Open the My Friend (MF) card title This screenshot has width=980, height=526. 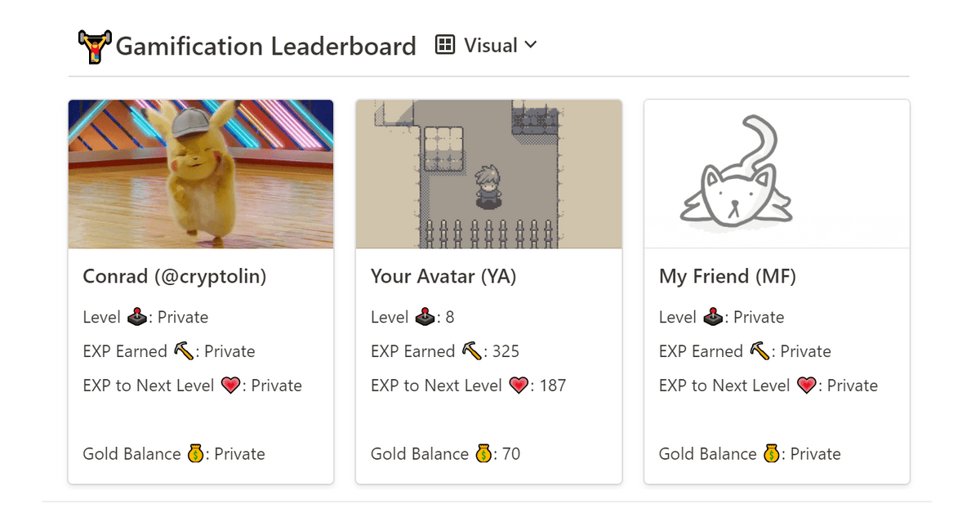pyautogui.click(x=728, y=277)
